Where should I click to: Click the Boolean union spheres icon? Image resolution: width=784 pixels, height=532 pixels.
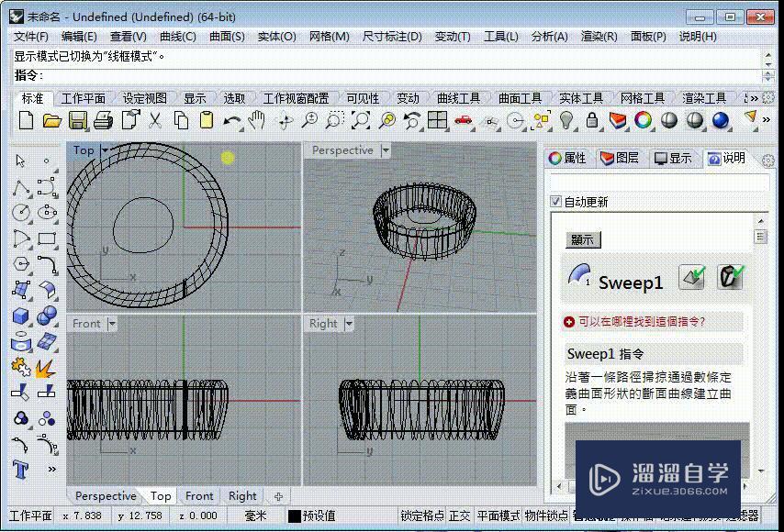47,316
